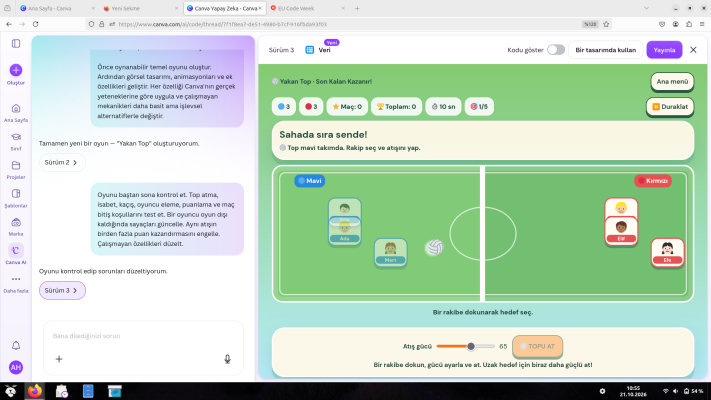Open the volume control in system tray
The height and width of the screenshot is (400, 711).
pyautogui.click(x=675, y=391)
